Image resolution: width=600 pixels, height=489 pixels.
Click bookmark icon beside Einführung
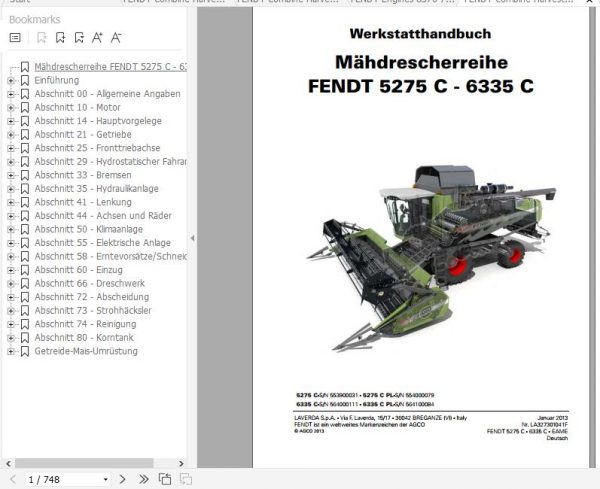25,80
